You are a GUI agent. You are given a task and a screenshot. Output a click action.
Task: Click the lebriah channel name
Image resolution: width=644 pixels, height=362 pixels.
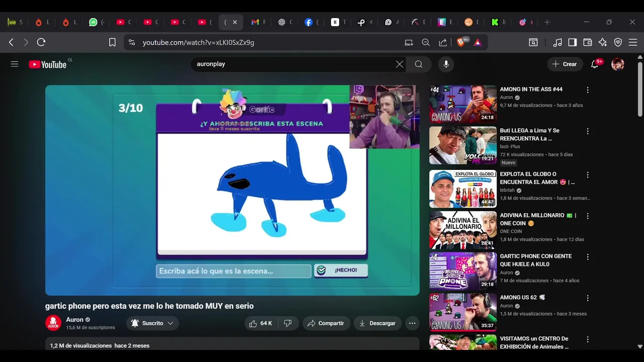tap(508, 190)
